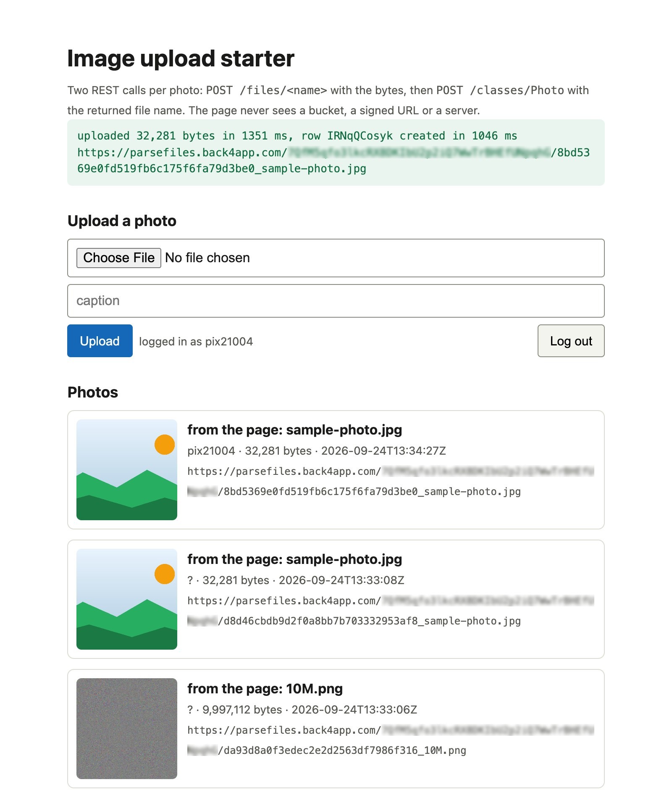The width and height of the screenshot is (672, 790).
Task: Click the 'Upload a photo' heading
Action: (122, 221)
